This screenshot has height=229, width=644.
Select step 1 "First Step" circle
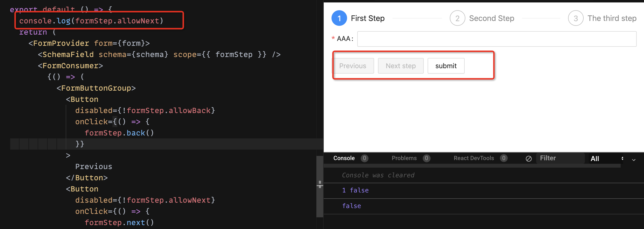pyautogui.click(x=339, y=18)
